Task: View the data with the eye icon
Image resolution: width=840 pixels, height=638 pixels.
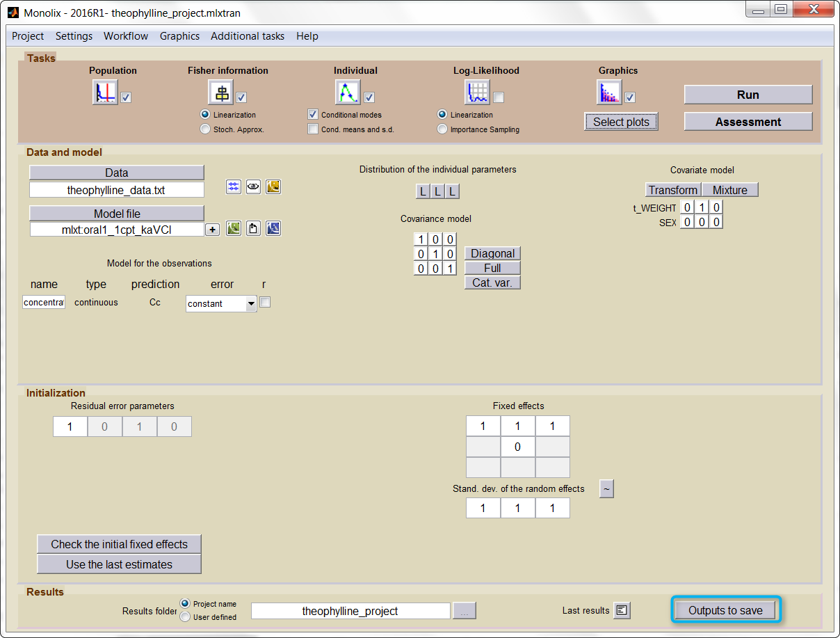Action: point(253,186)
